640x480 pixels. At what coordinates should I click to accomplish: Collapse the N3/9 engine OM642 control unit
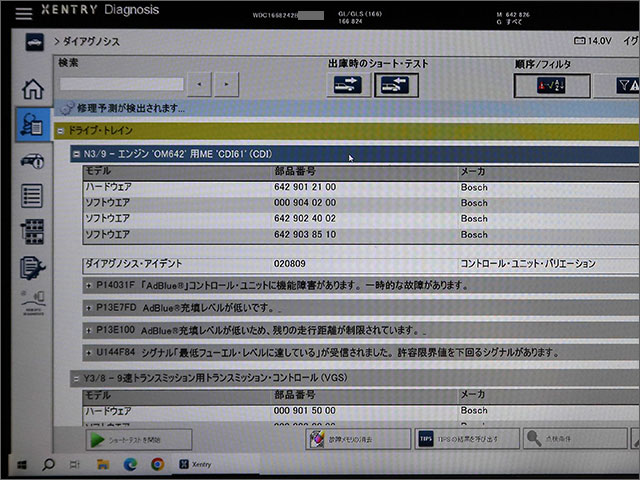click(x=76, y=154)
